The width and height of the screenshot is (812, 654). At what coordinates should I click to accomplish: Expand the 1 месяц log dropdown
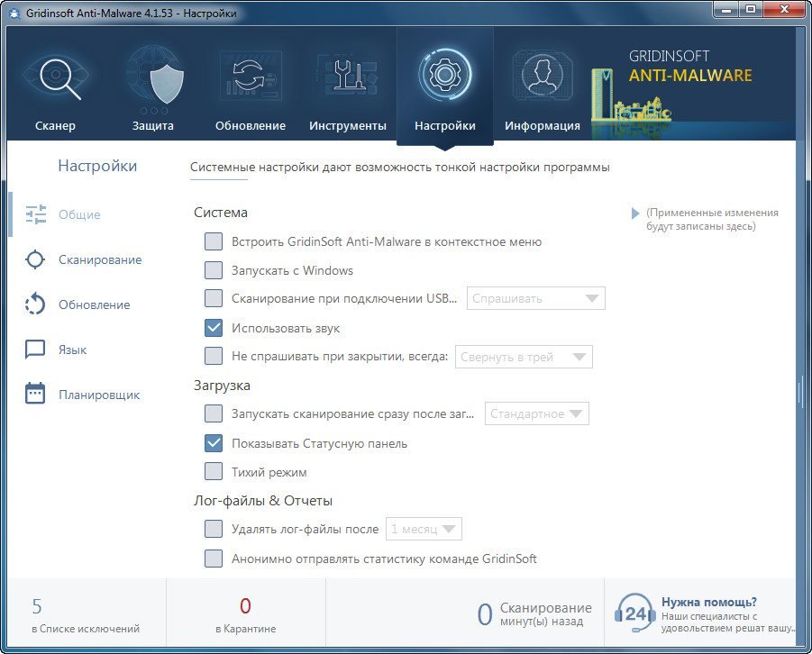pos(424,529)
